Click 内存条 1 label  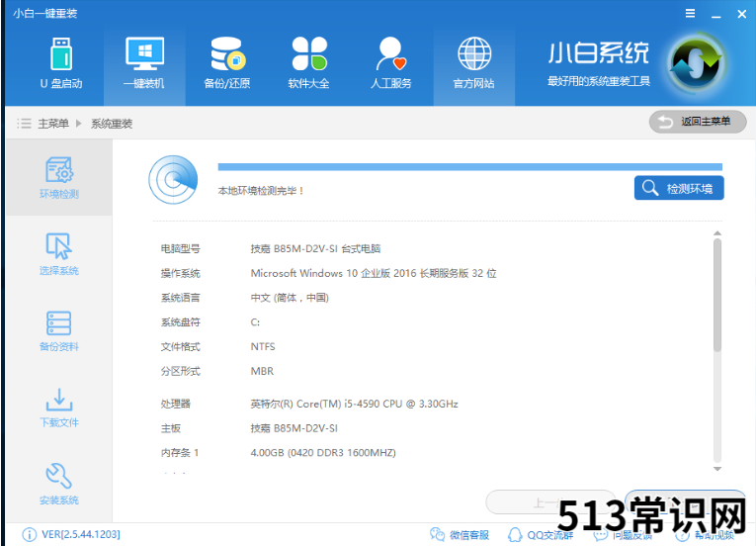coord(180,453)
